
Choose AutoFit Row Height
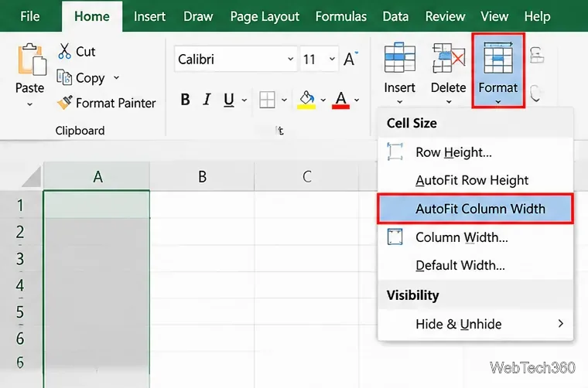click(476, 180)
